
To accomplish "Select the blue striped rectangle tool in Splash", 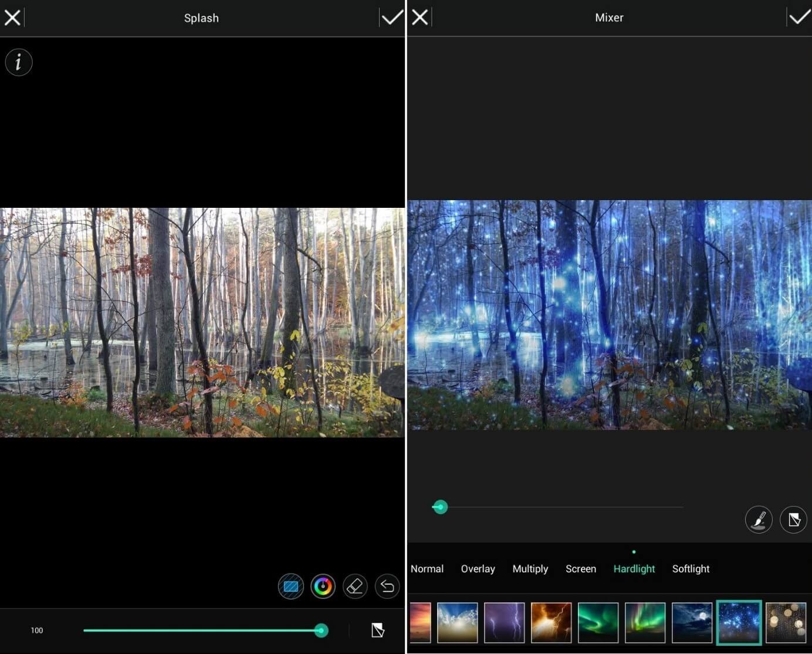I will tap(290, 586).
